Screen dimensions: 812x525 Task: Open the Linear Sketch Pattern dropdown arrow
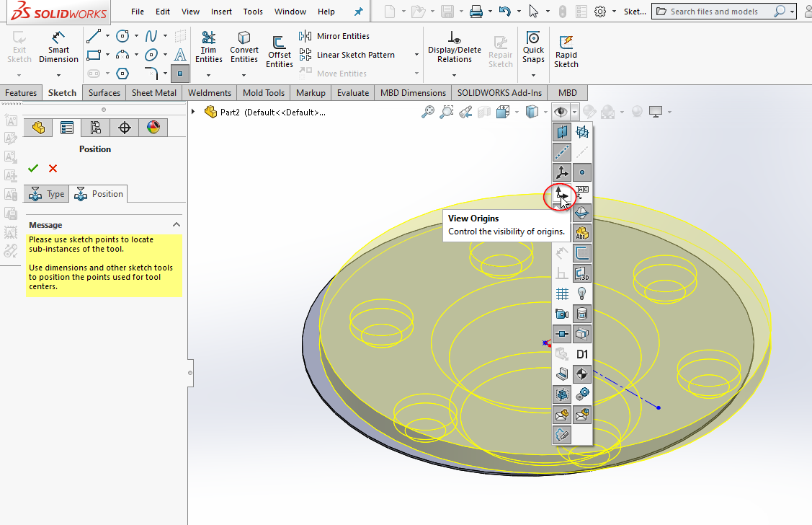coord(416,55)
